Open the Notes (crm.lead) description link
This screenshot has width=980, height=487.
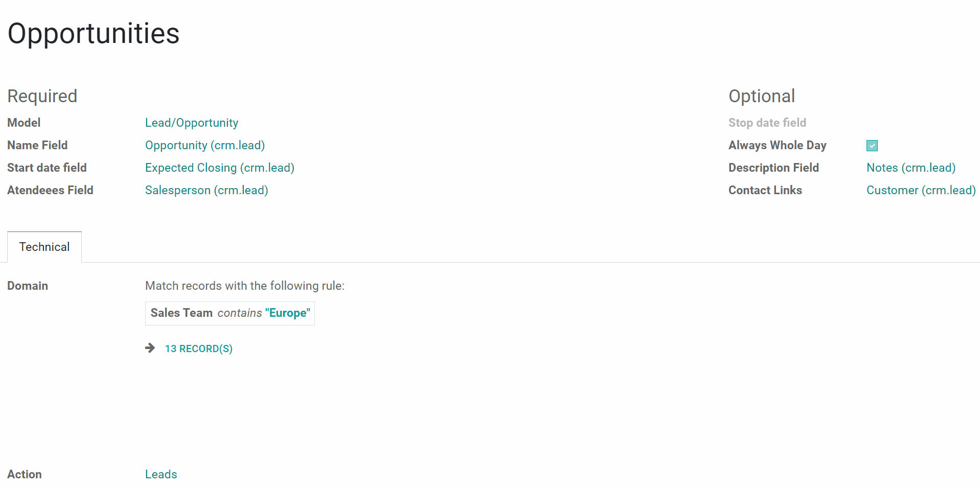click(x=911, y=168)
